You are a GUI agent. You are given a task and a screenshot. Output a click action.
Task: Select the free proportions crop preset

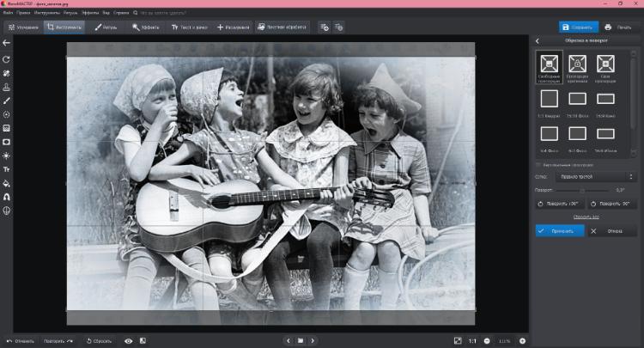click(x=549, y=64)
